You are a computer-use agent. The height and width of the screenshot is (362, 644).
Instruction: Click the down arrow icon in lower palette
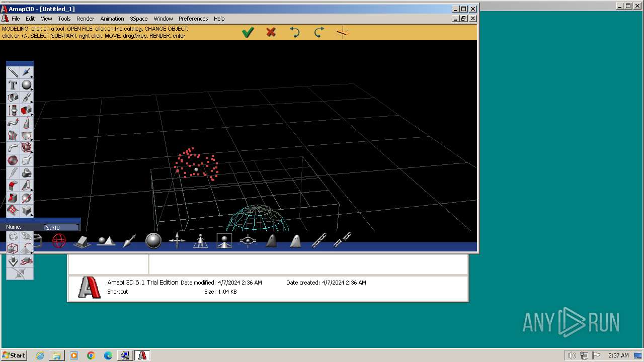coord(13,261)
